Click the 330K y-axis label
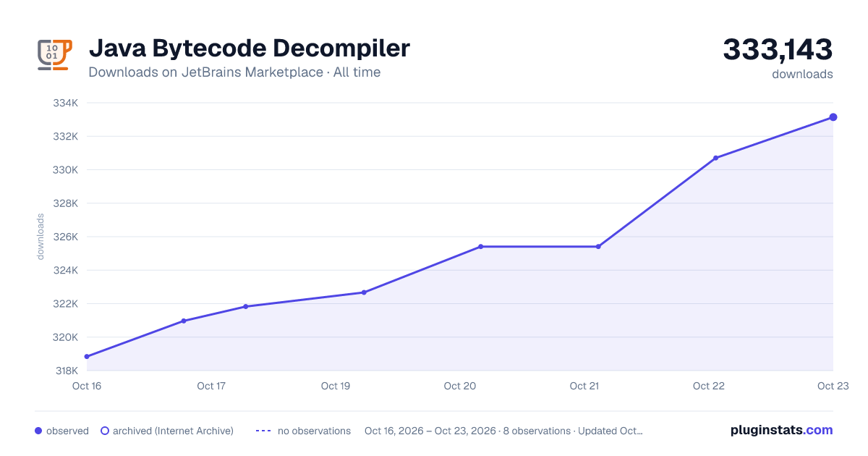Image resolution: width=868 pixels, height=456 pixels. [x=65, y=170]
